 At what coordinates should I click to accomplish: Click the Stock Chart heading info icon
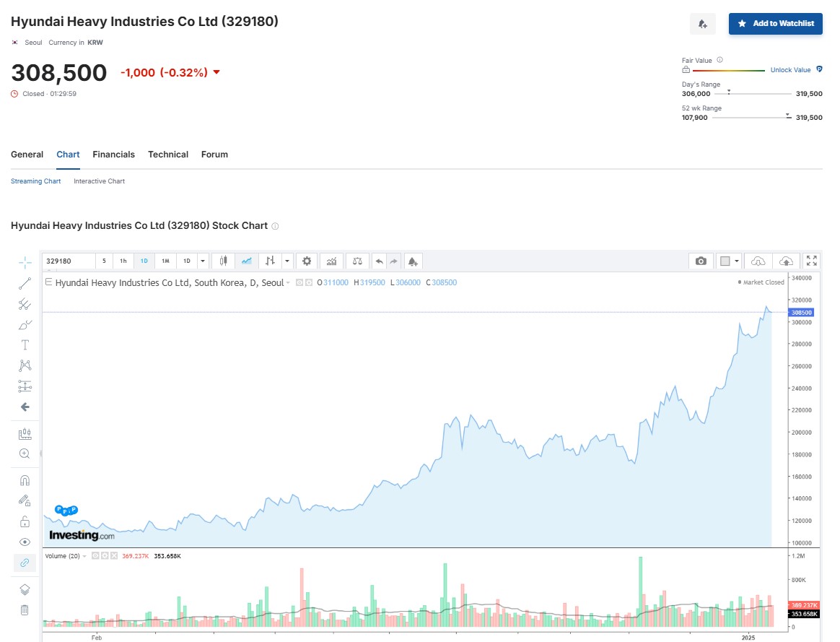click(276, 226)
